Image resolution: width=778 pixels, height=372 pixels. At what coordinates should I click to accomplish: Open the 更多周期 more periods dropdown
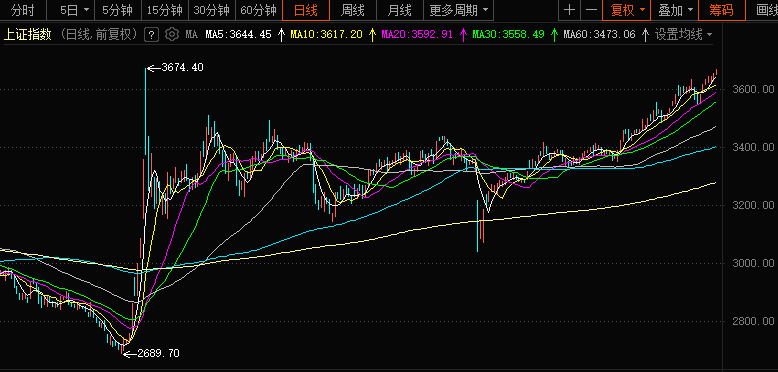tap(458, 10)
